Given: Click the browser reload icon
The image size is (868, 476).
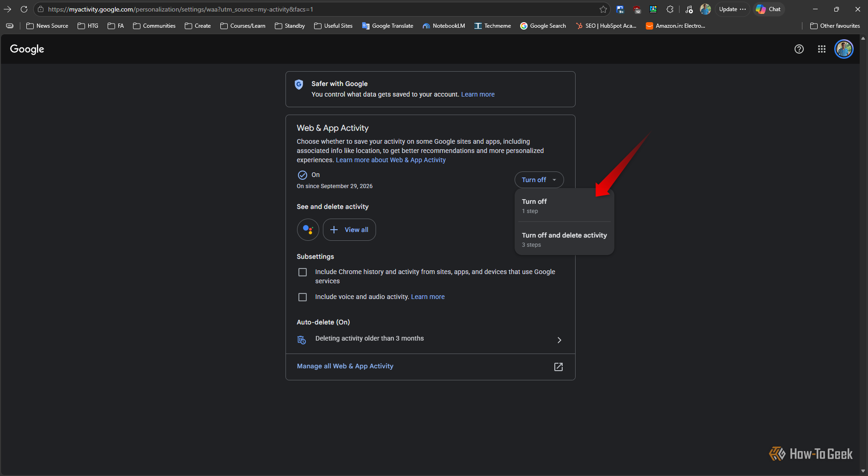Looking at the screenshot, I should click(24, 9).
